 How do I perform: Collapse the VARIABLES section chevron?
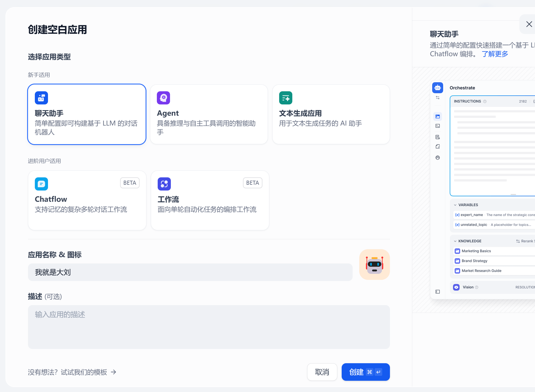click(455, 205)
